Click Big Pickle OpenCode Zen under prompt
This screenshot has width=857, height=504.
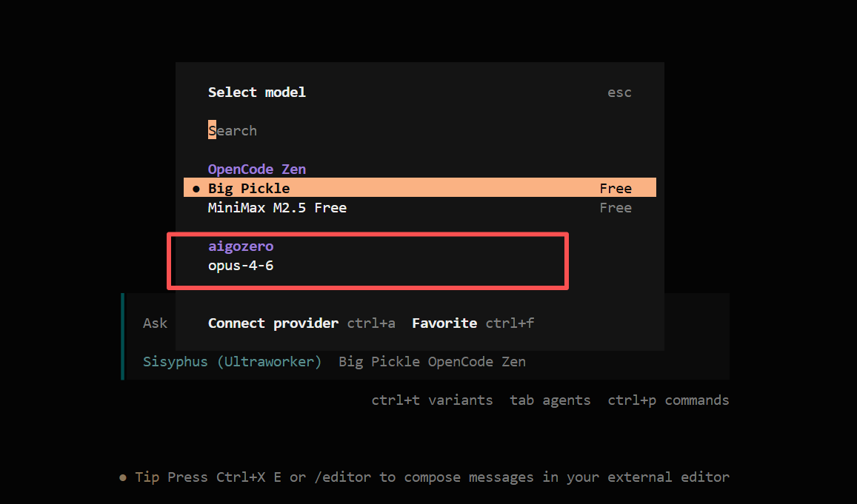tap(432, 362)
